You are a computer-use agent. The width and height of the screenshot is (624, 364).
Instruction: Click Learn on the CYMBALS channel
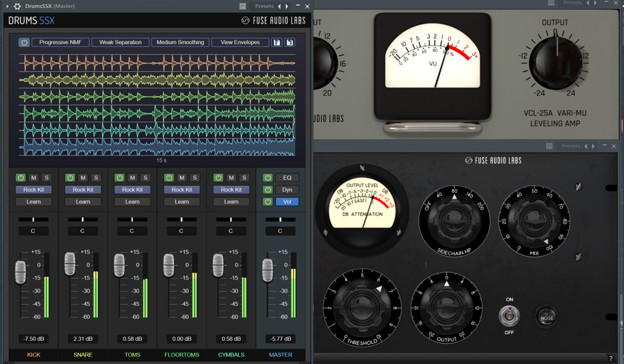click(x=231, y=202)
